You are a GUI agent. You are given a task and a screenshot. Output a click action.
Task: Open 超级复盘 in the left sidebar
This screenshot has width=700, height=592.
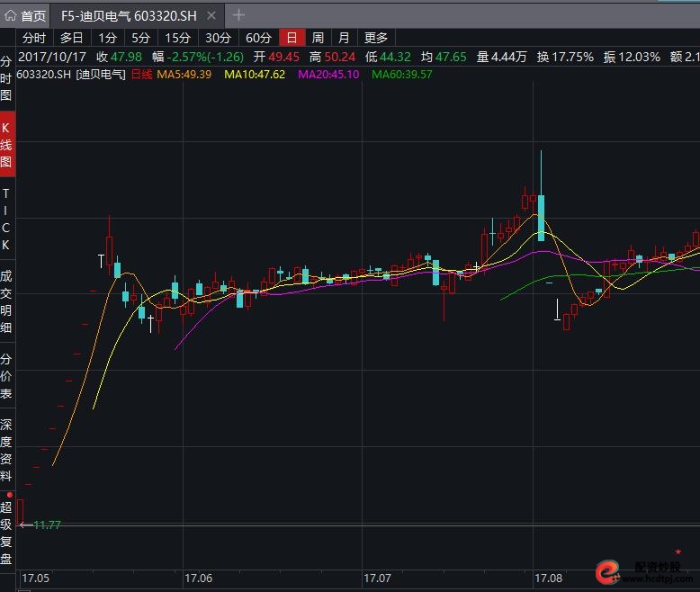point(6,533)
